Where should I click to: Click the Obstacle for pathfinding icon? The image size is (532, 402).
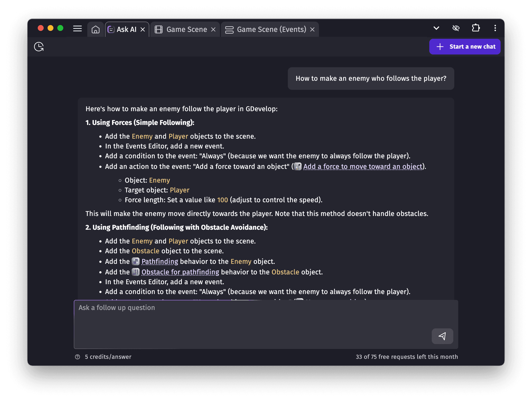(136, 272)
